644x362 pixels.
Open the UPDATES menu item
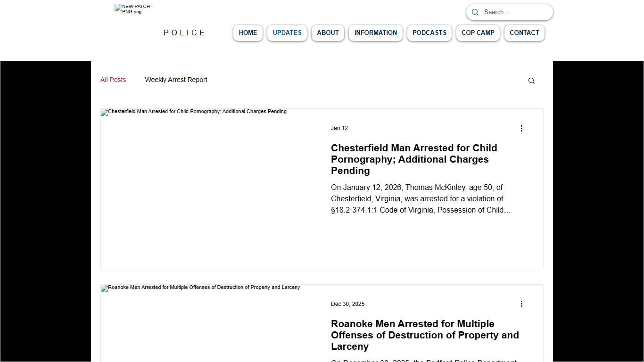click(x=287, y=33)
